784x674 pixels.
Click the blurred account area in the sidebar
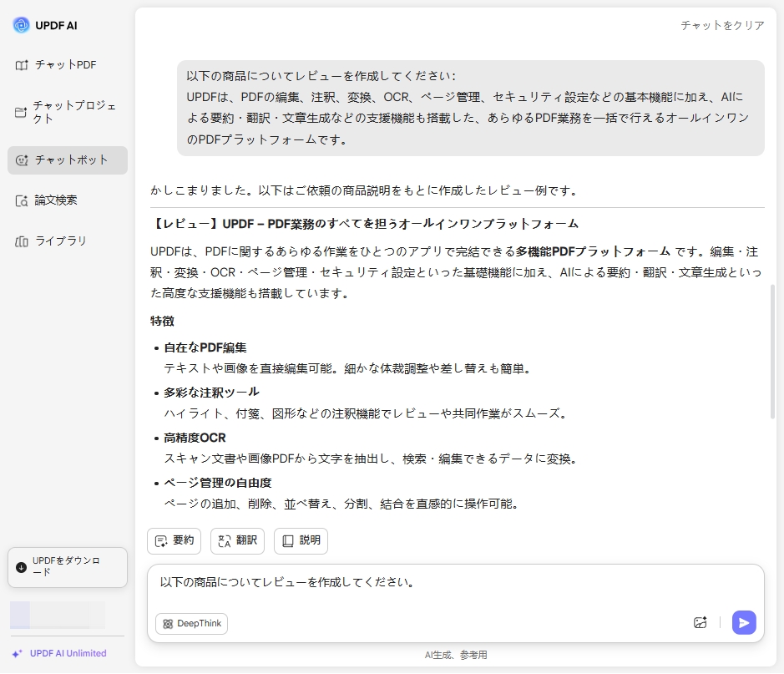pos(58,615)
